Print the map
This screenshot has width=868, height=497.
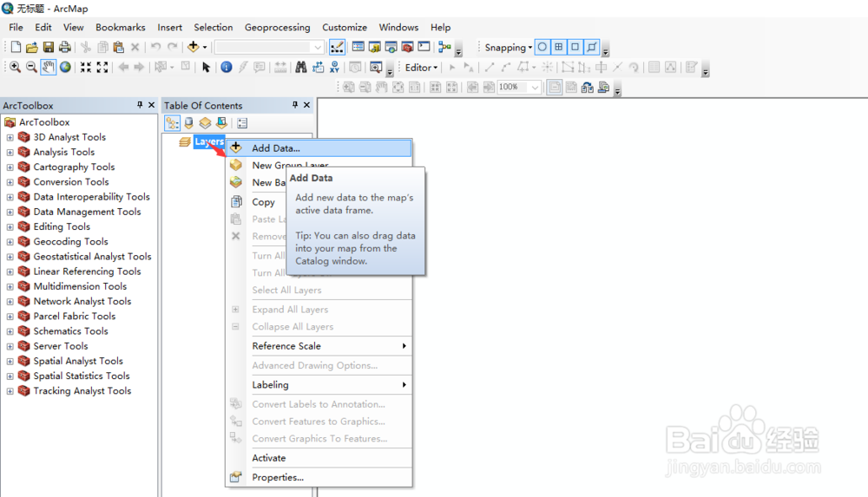65,47
